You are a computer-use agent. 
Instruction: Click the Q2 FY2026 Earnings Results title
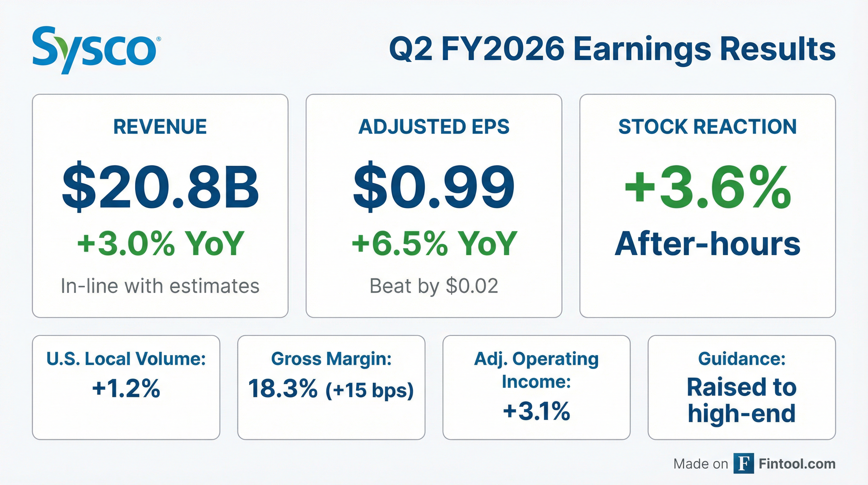click(x=612, y=50)
